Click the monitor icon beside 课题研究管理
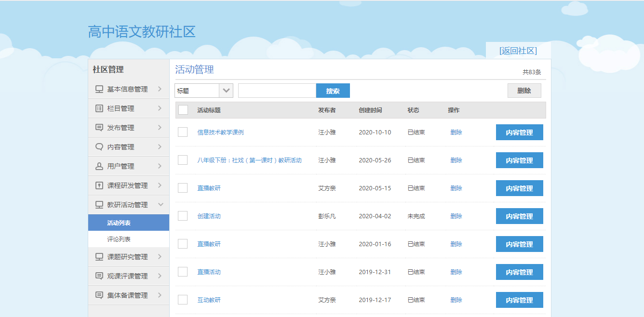This screenshot has height=317, width=644. tap(99, 257)
